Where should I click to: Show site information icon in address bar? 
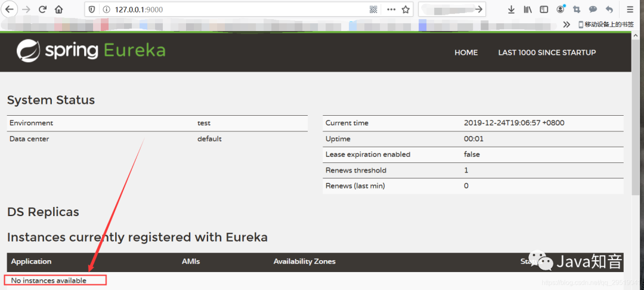tap(106, 10)
